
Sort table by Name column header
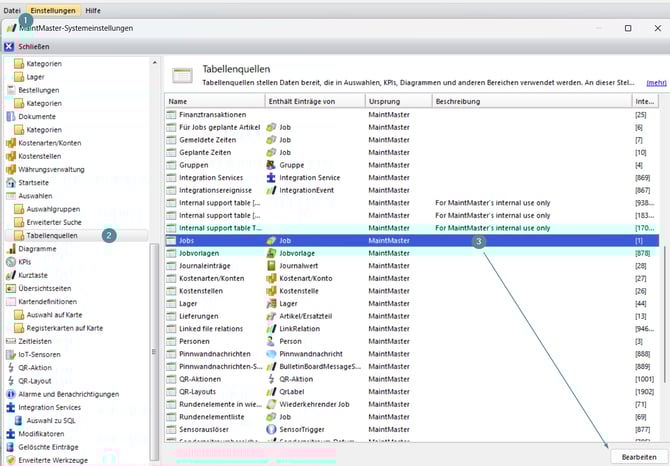(x=213, y=102)
